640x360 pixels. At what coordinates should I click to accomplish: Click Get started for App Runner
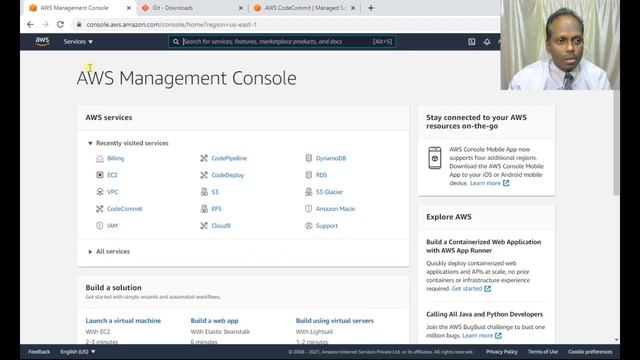point(471,289)
